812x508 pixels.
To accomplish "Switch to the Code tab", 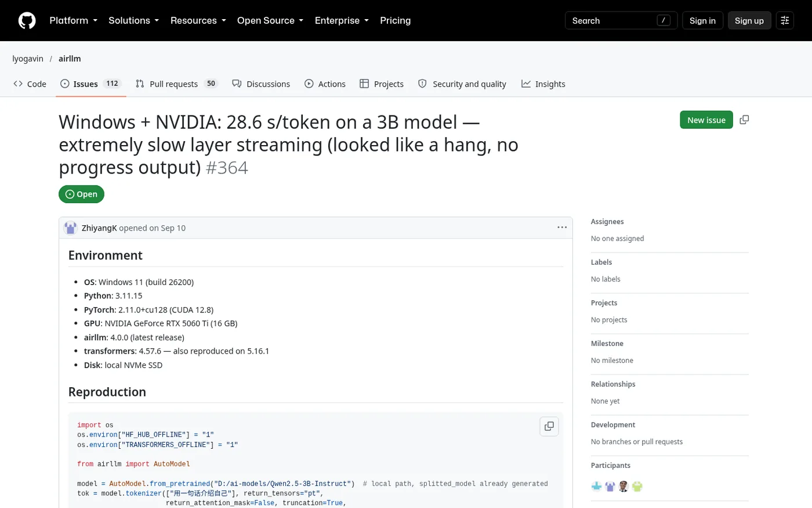I will point(30,84).
